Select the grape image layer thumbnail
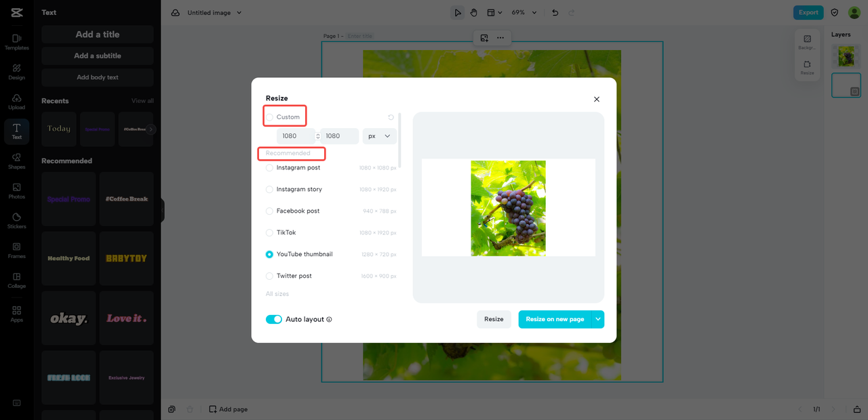Image resolution: width=868 pixels, height=420 pixels. (x=846, y=56)
